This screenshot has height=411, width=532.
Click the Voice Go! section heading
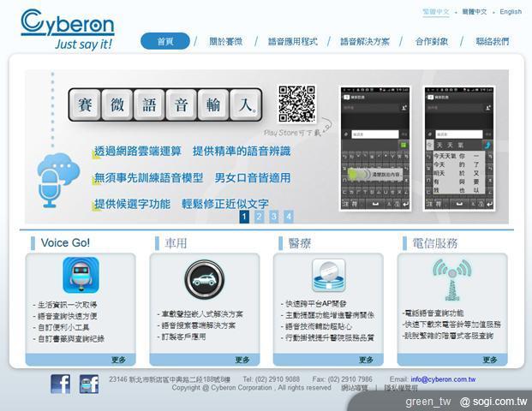65,243
